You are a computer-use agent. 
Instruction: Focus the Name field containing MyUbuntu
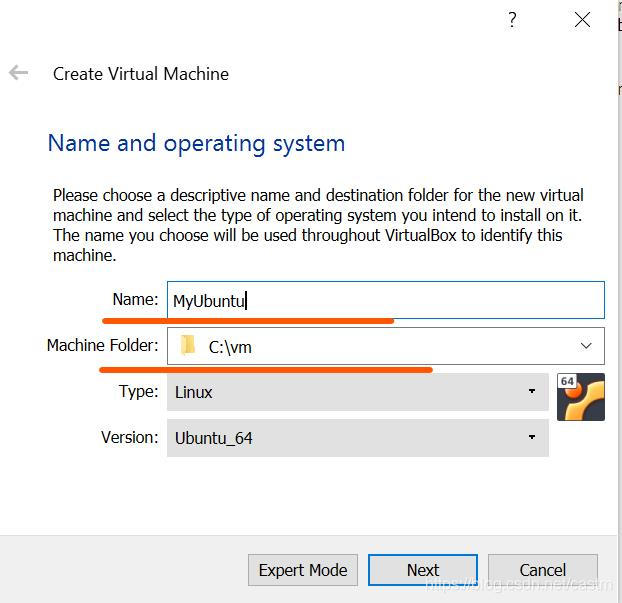tap(386, 300)
